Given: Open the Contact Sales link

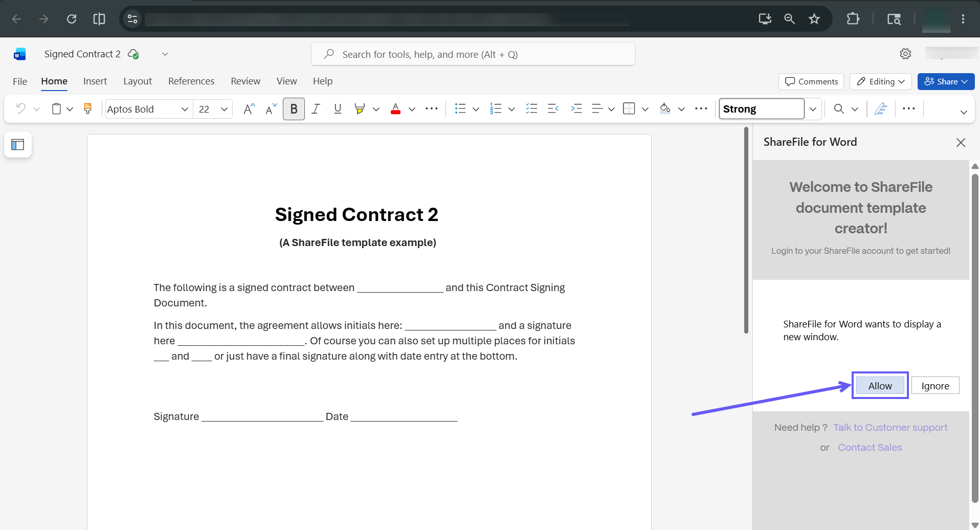Looking at the screenshot, I should [870, 447].
